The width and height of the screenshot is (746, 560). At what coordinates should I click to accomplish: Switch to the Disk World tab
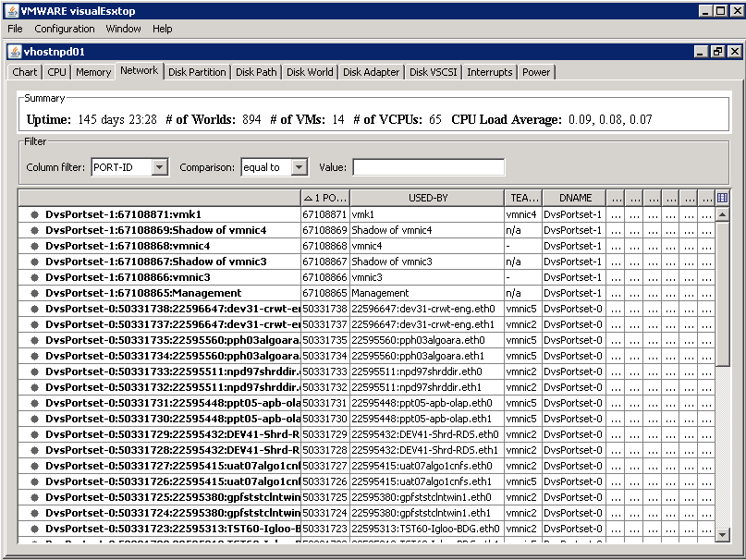click(x=310, y=72)
